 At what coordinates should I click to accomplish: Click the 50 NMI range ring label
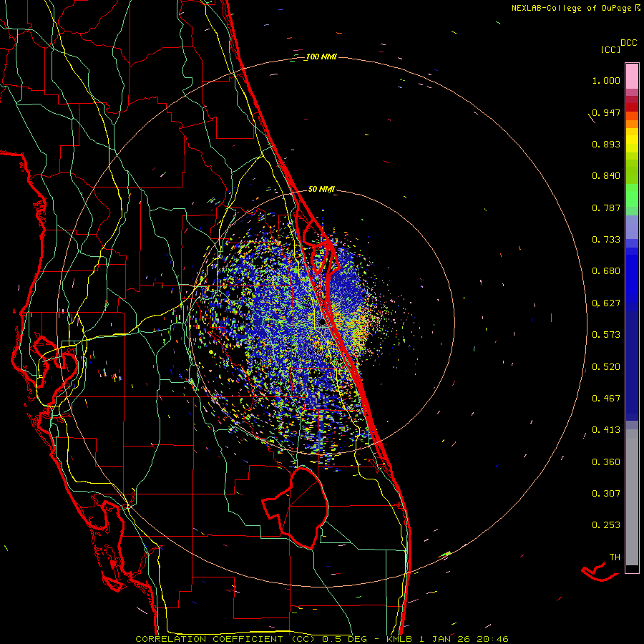(321, 189)
